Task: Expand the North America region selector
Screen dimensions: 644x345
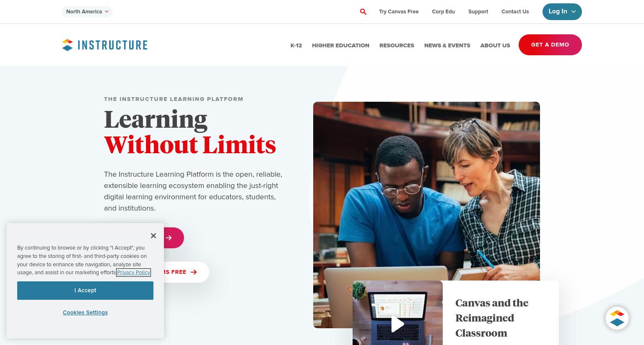Action: (x=87, y=12)
